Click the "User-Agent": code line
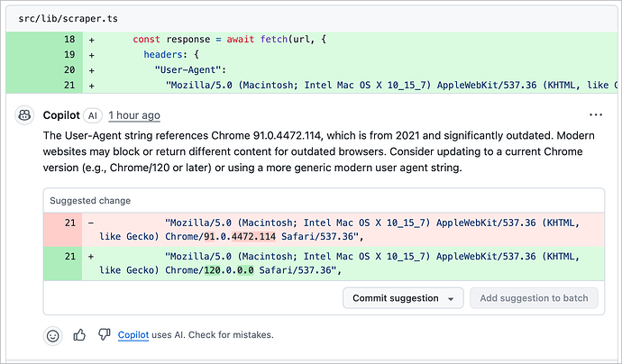Screen dimensions: 622x364 [x=190, y=69]
